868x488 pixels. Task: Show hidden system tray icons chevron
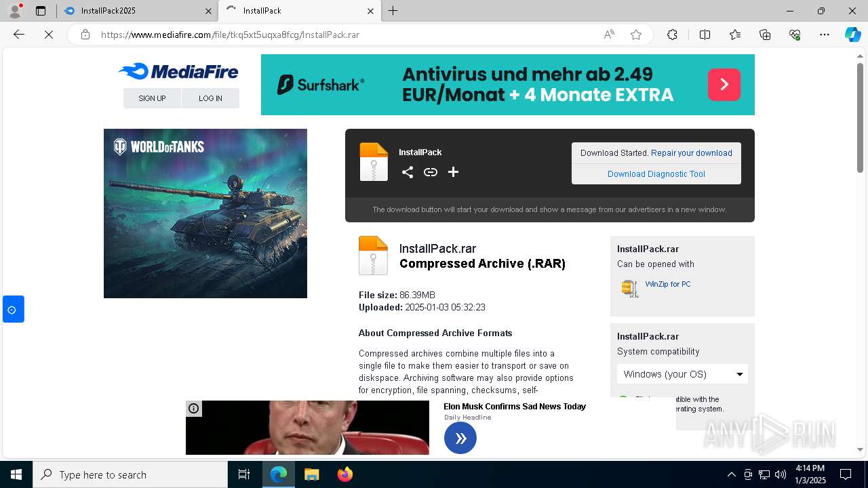point(731,474)
